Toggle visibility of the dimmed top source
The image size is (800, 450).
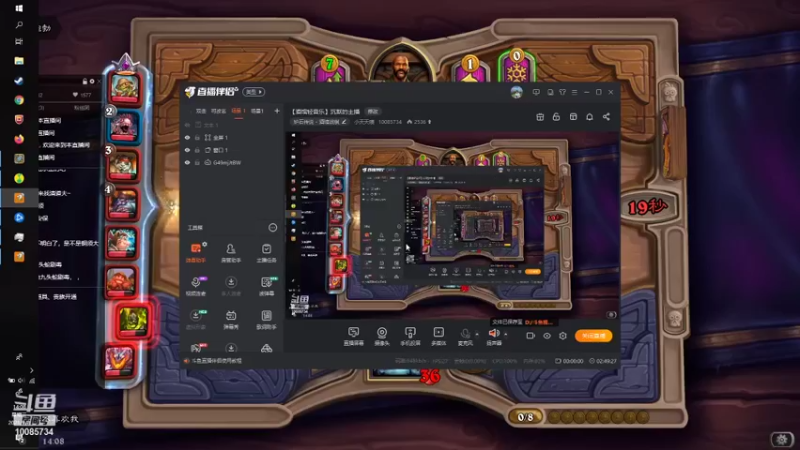tap(187, 125)
